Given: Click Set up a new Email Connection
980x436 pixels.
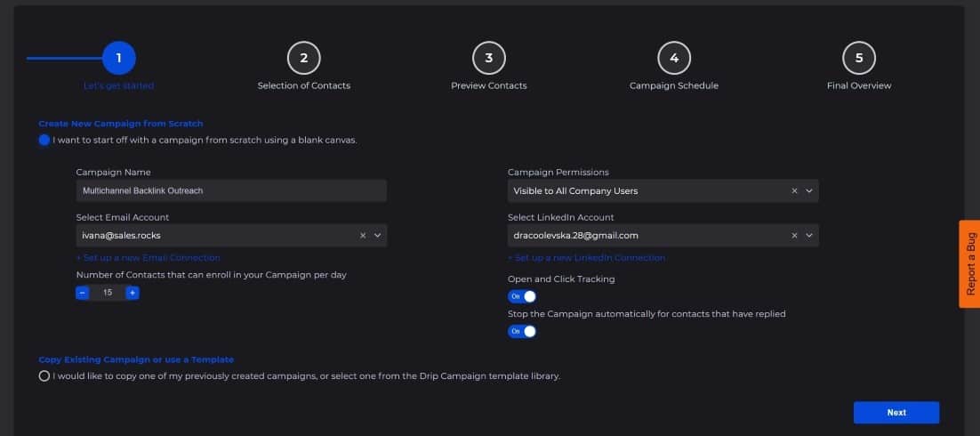Looking at the screenshot, I should click(149, 257).
